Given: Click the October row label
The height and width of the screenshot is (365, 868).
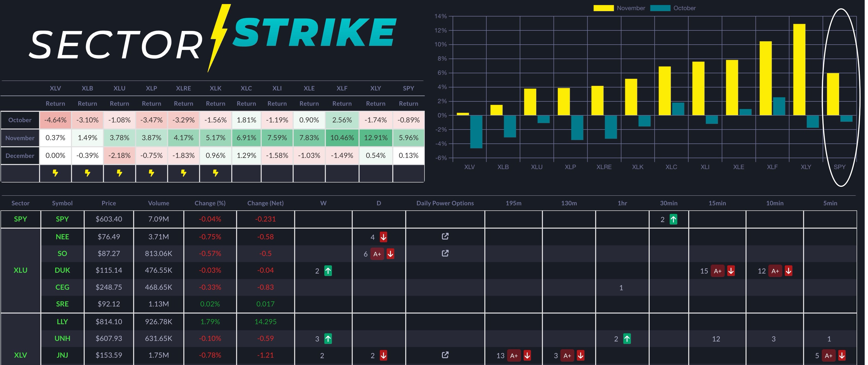Looking at the screenshot, I should [x=20, y=120].
